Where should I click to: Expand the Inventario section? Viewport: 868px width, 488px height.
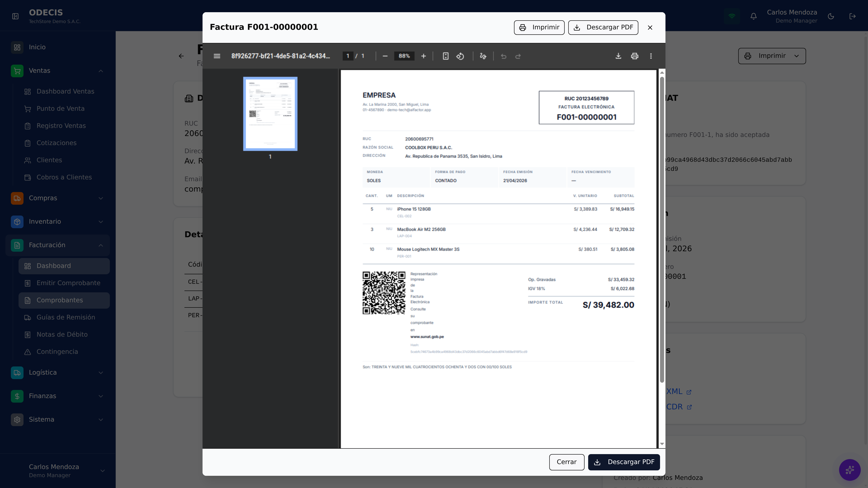click(58, 222)
